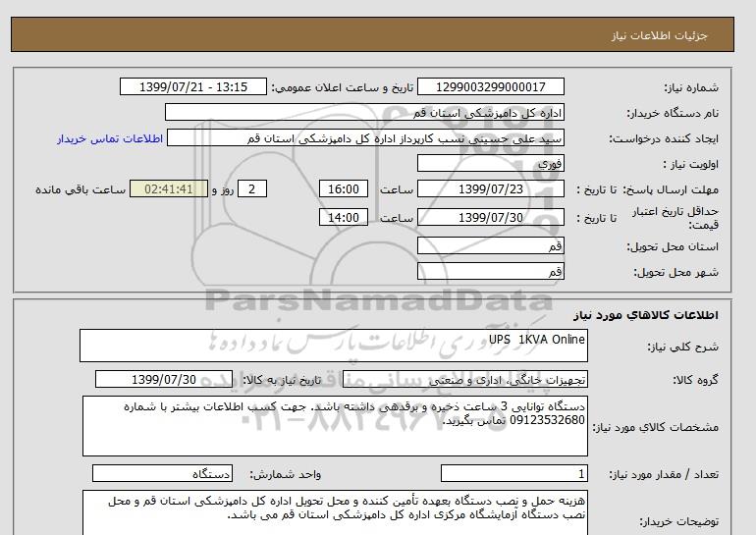Click the item specifications text area

335,426
